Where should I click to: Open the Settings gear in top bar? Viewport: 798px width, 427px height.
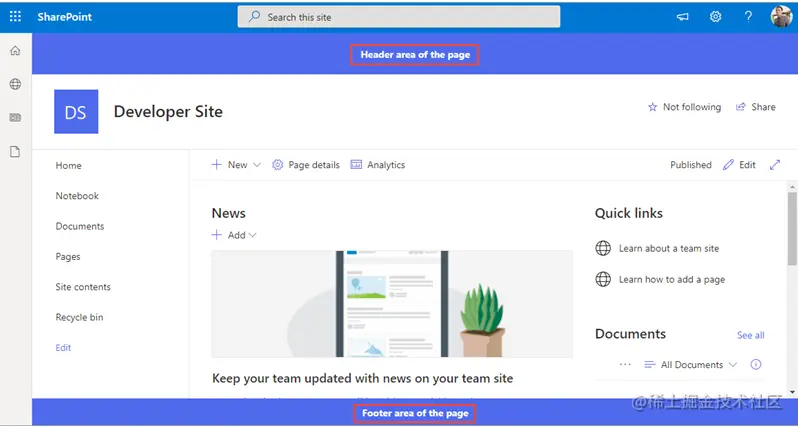coord(716,17)
